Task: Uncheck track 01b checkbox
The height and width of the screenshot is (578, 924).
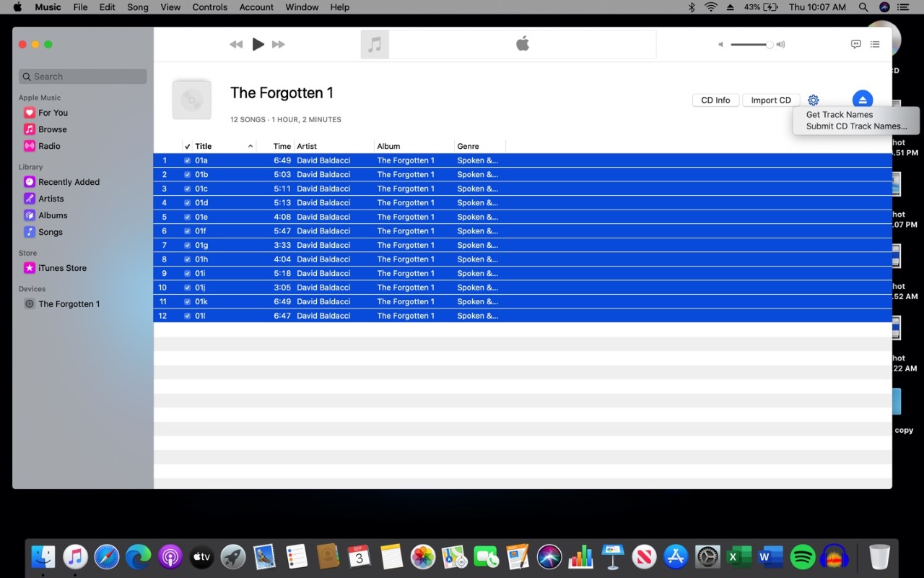Action: (188, 175)
